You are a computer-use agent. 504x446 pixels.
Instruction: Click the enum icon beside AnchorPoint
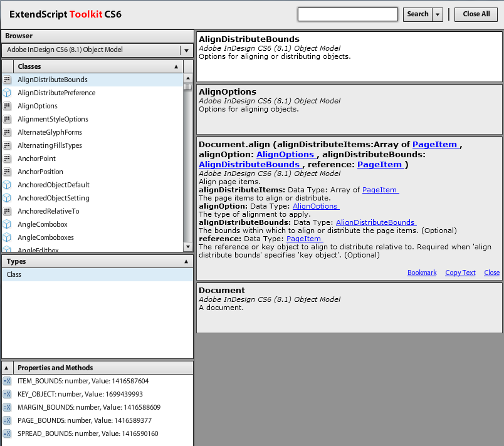click(x=7, y=158)
